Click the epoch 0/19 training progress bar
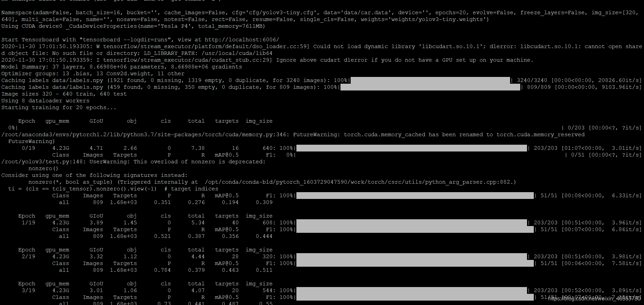This screenshot has width=644, height=305. (412, 148)
